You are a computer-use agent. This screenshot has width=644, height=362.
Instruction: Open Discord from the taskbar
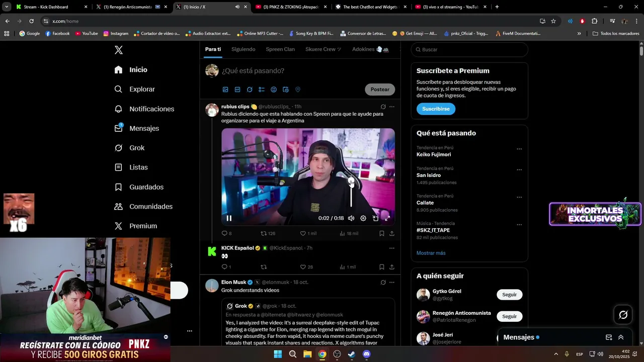(x=367, y=354)
